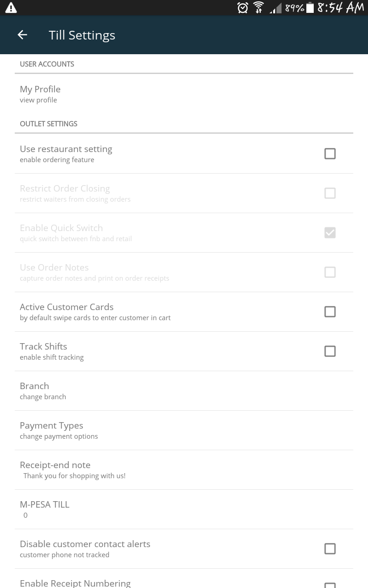The height and width of the screenshot is (588, 368).
Task: Check the Active Customer Cards checkbox
Action: point(330,311)
